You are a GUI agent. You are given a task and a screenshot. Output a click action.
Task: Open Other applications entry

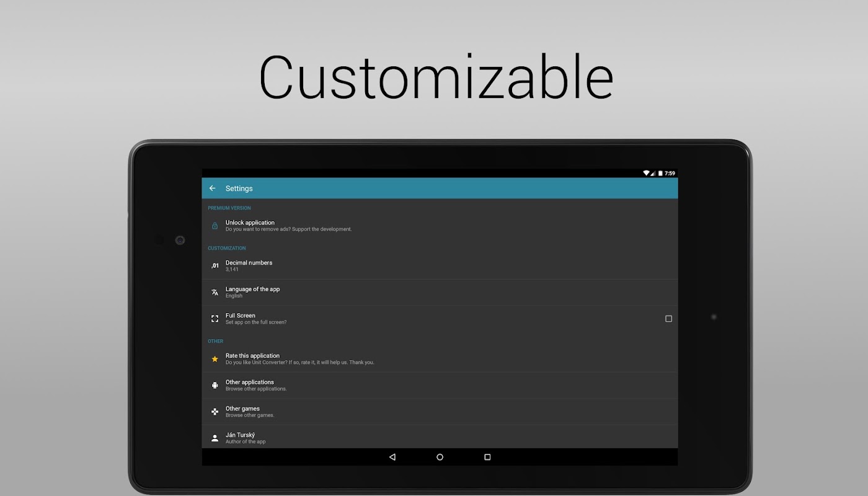[x=440, y=385]
